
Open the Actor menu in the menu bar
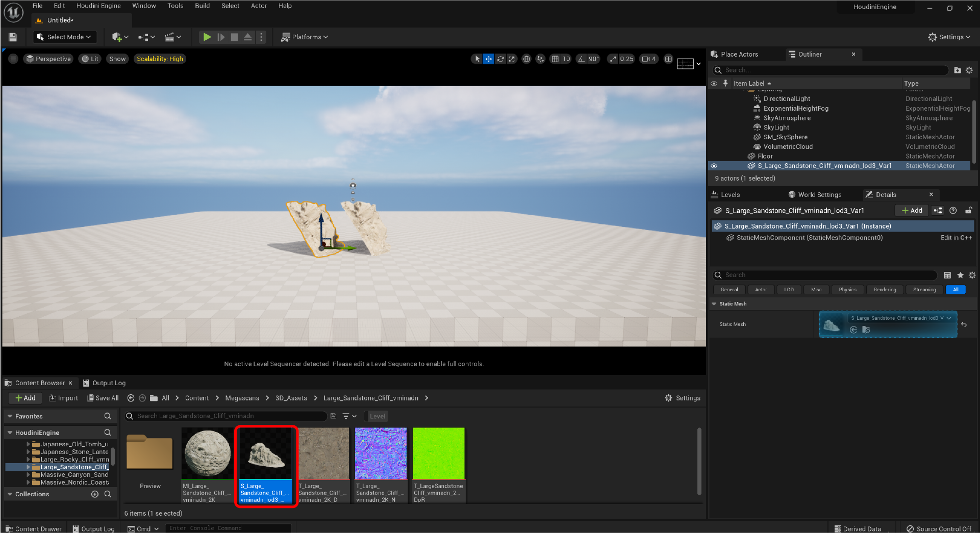(x=259, y=6)
